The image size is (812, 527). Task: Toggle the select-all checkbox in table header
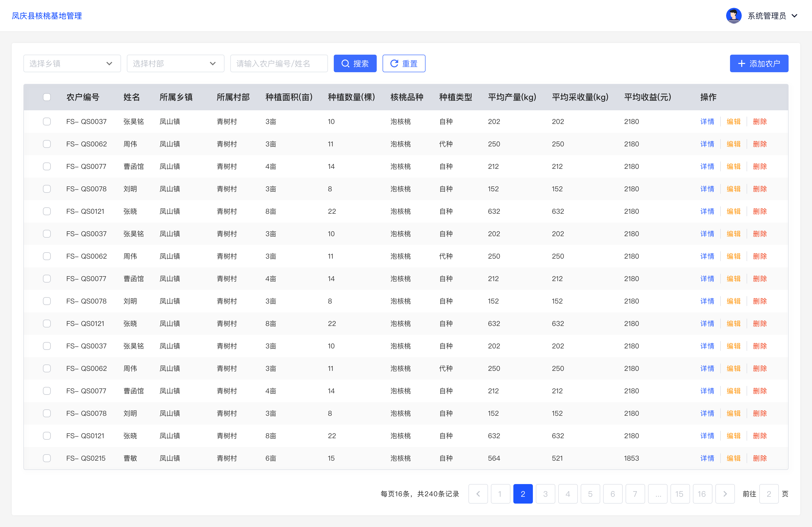[x=47, y=97]
